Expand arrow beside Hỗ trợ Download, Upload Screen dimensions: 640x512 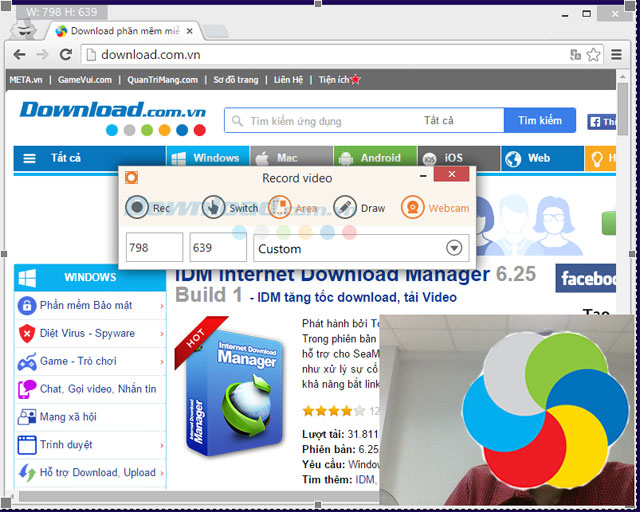coord(162,473)
